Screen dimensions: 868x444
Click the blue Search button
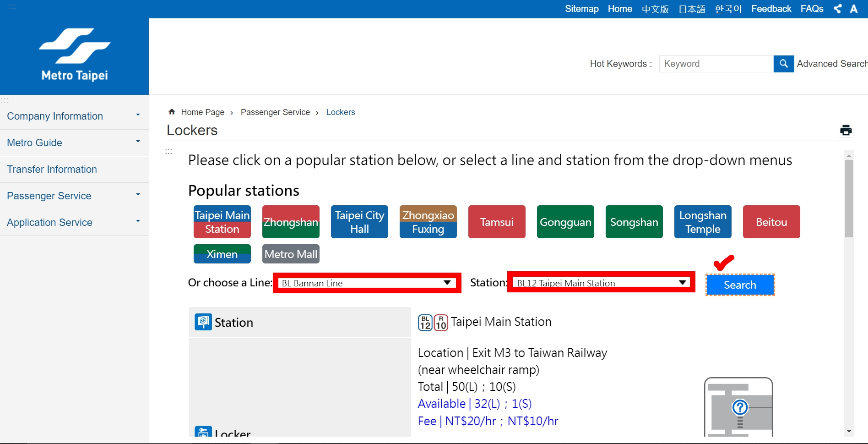[x=740, y=285]
